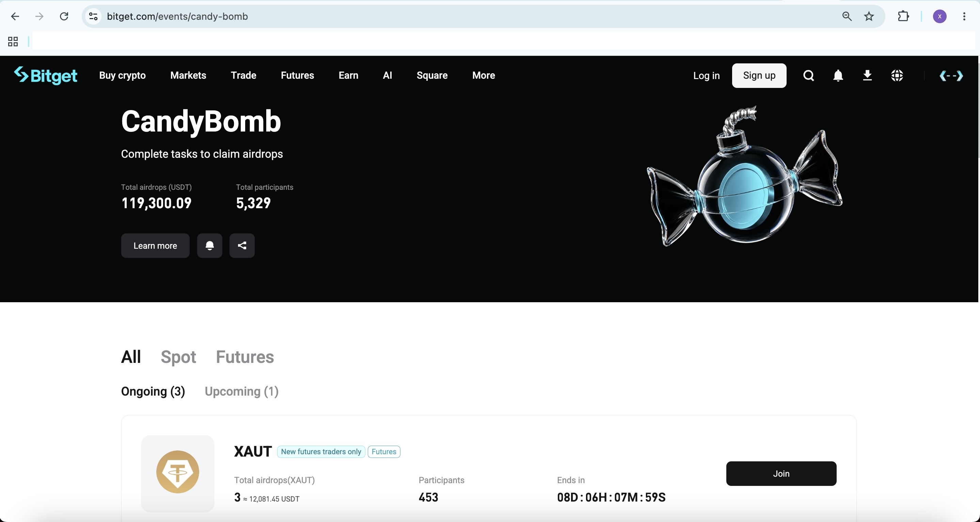Click the browser forward arrow
Screen dimensions: 980x522
(x=39, y=16)
